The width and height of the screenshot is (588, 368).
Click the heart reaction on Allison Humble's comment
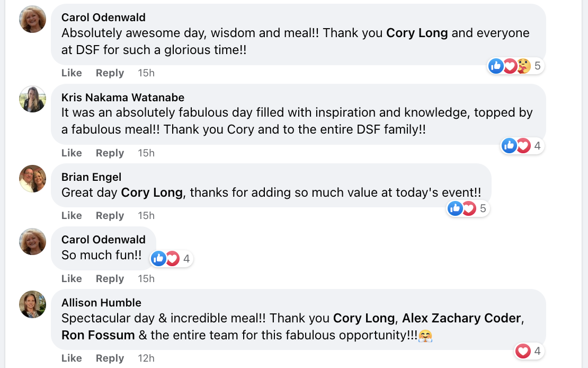tap(523, 351)
